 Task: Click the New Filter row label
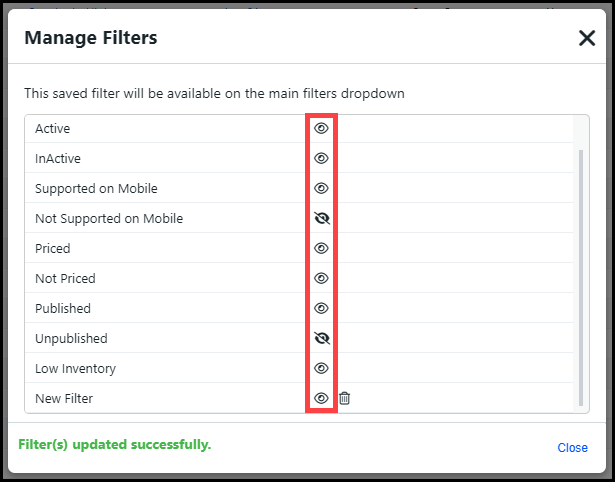[x=64, y=399]
